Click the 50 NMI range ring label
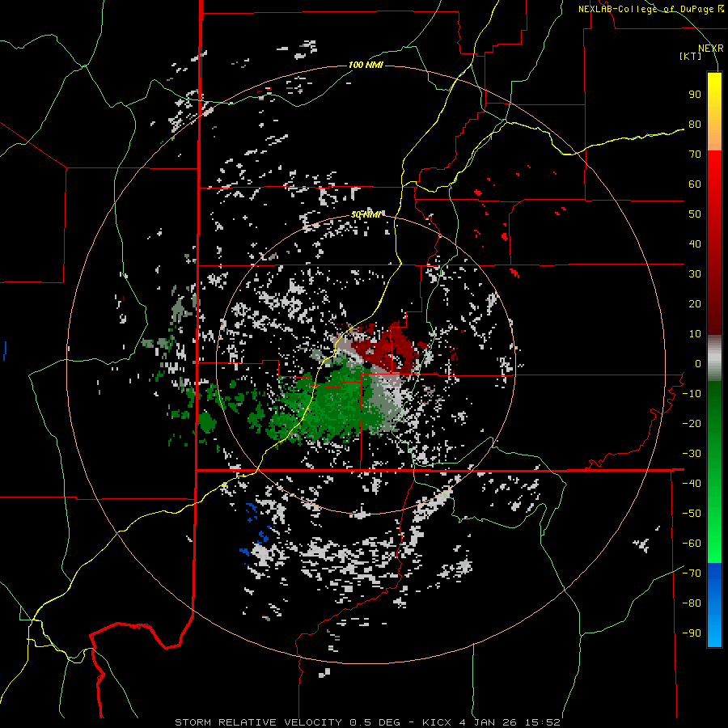728x728 pixels. coord(366,214)
